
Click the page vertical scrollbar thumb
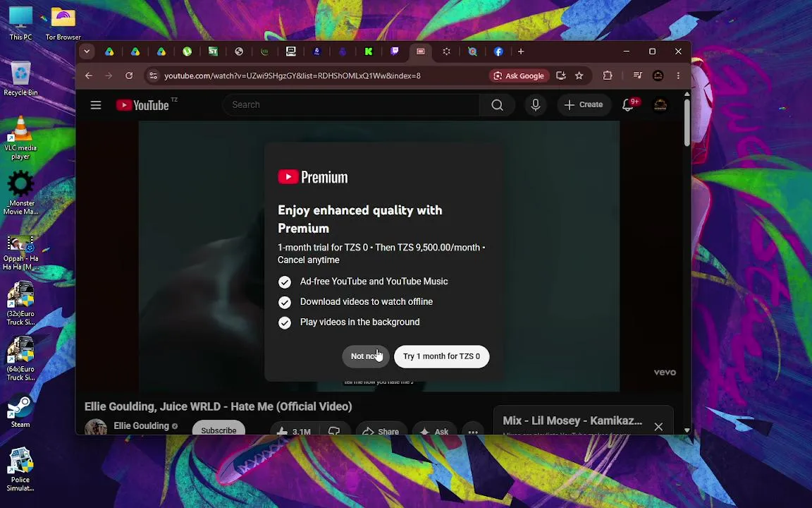pos(687,122)
